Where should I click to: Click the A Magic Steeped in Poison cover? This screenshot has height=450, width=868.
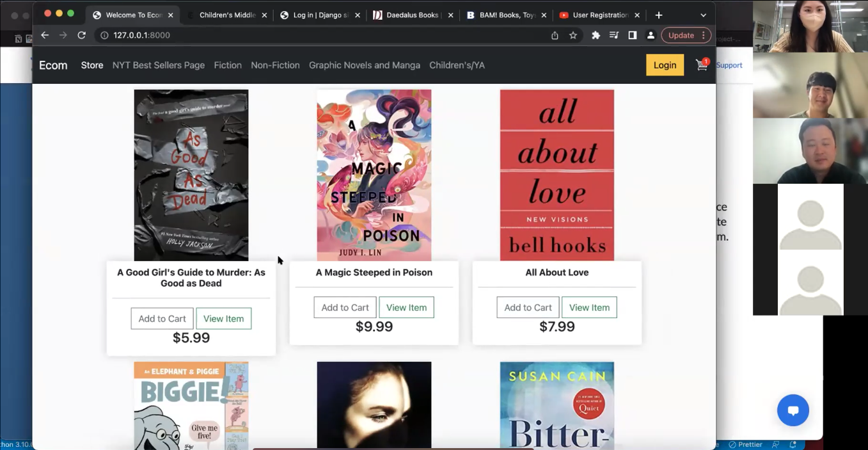(x=374, y=175)
